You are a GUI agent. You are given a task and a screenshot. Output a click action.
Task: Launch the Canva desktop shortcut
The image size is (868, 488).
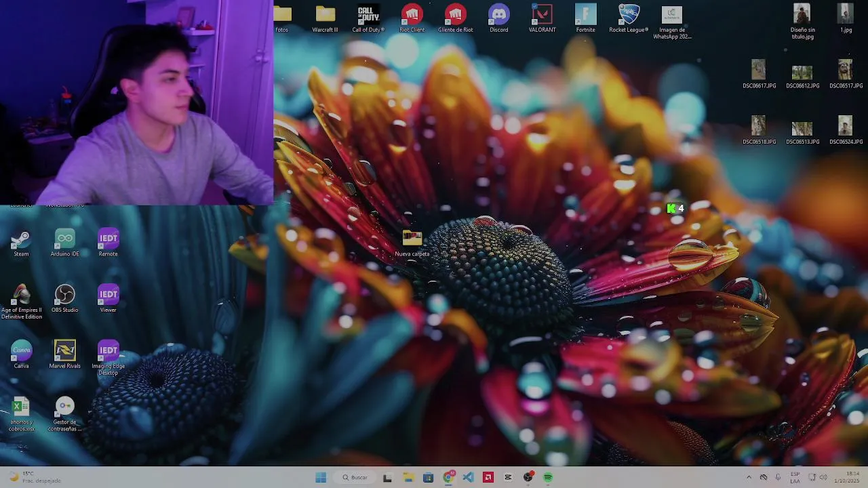click(21, 354)
